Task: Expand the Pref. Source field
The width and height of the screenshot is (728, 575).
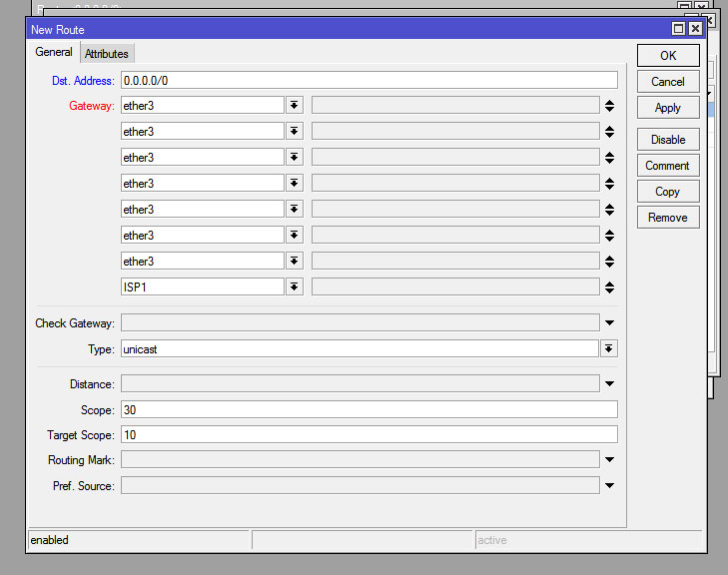Action: [608, 486]
